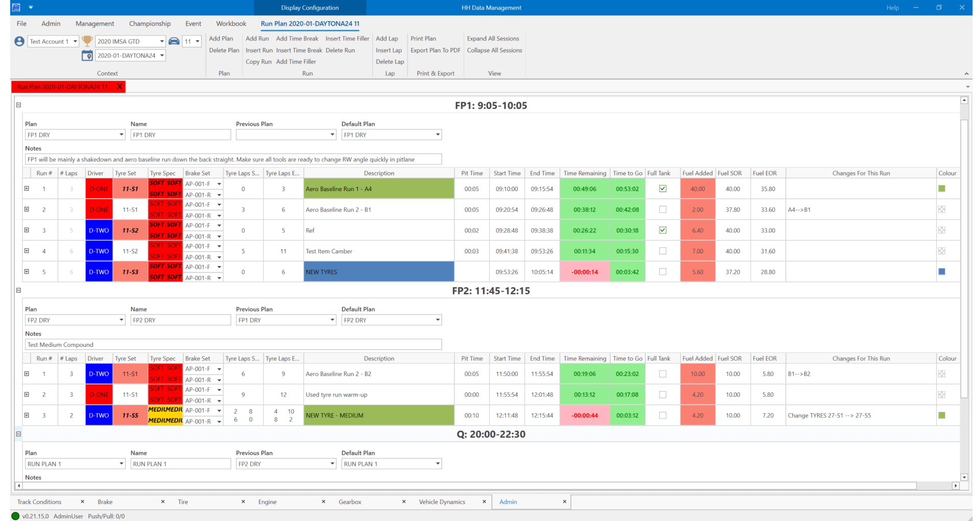
Task: Switch to the Vehicle Dynamics bottom tab
Action: click(442, 502)
